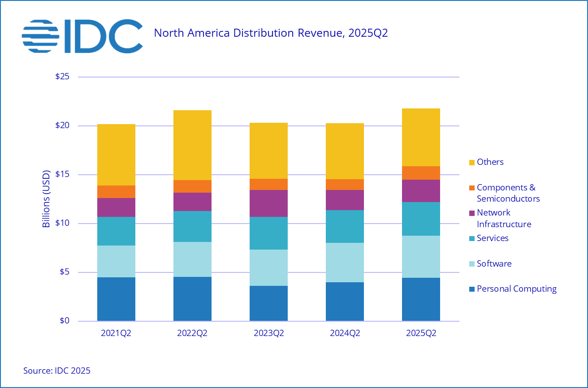Click the 2023Q2 x-axis label

[268, 334]
